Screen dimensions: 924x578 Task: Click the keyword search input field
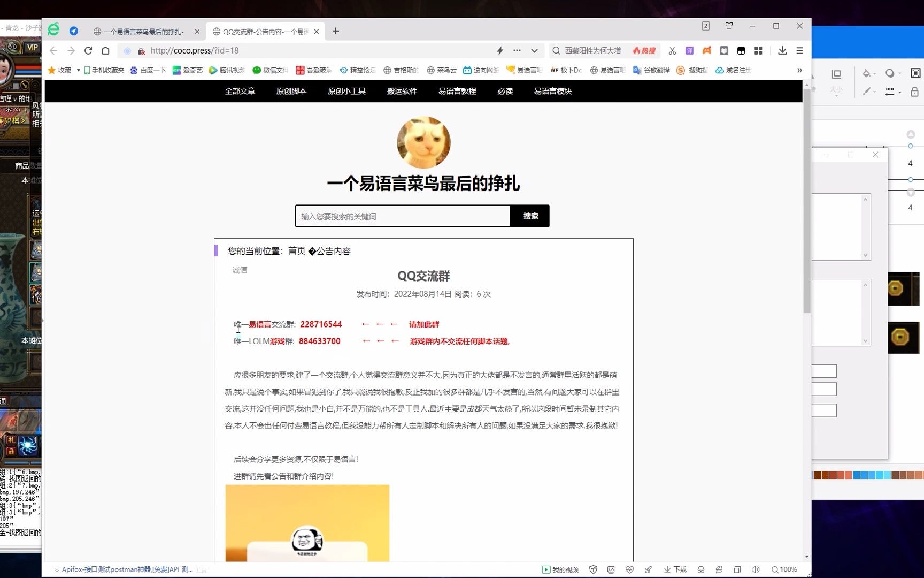(x=401, y=216)
